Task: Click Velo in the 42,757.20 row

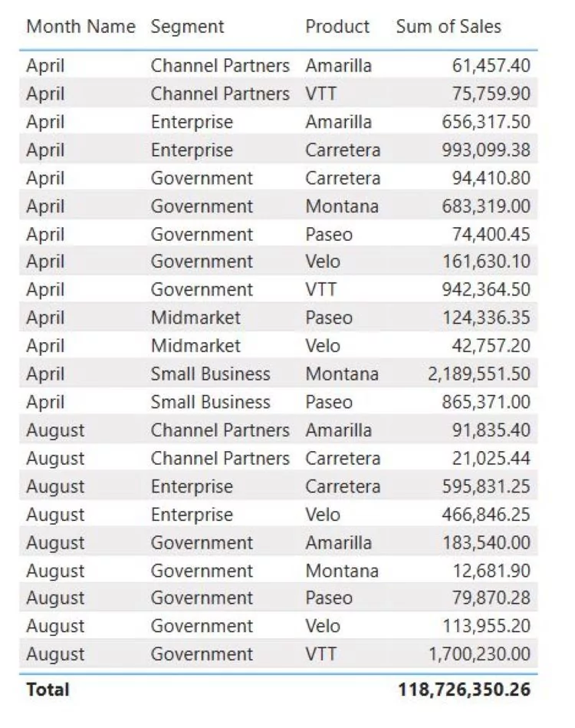Action: [x=323, y=347]
